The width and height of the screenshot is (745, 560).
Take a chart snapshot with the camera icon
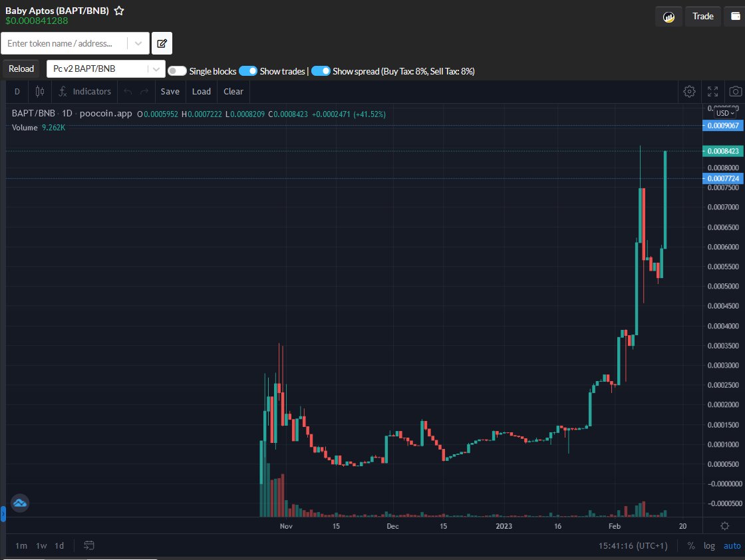click(735, 91)
